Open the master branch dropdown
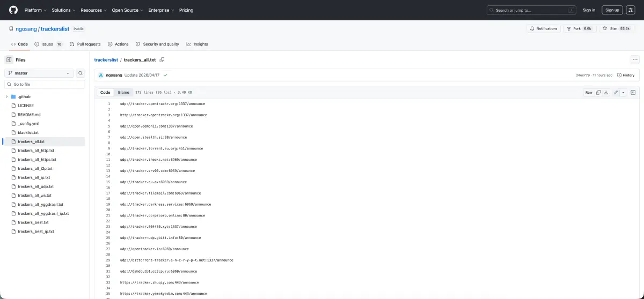This screenshot has height=299, width=644. tap(40, 73)
